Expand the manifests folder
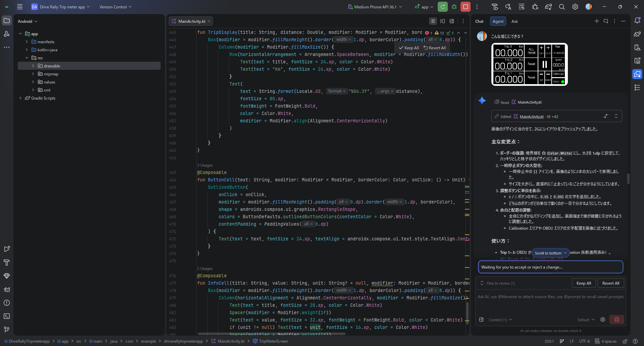Image resolution: width=644 pixels, height=346 pixels. [x=27, y=42]
